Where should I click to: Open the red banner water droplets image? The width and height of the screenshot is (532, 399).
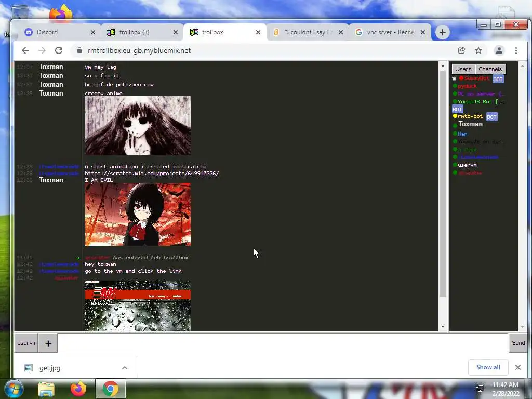[x=138, y=305]
